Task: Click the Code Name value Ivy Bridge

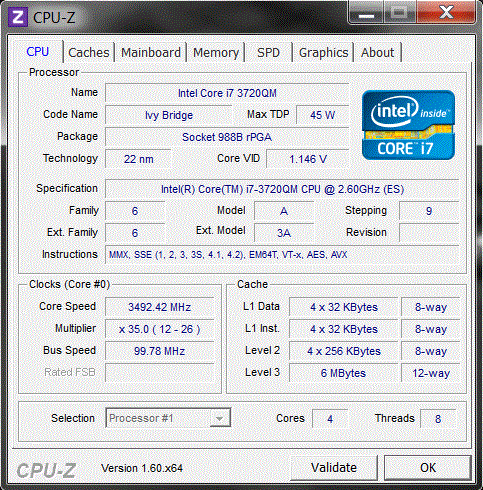Action: coord(169,115)
